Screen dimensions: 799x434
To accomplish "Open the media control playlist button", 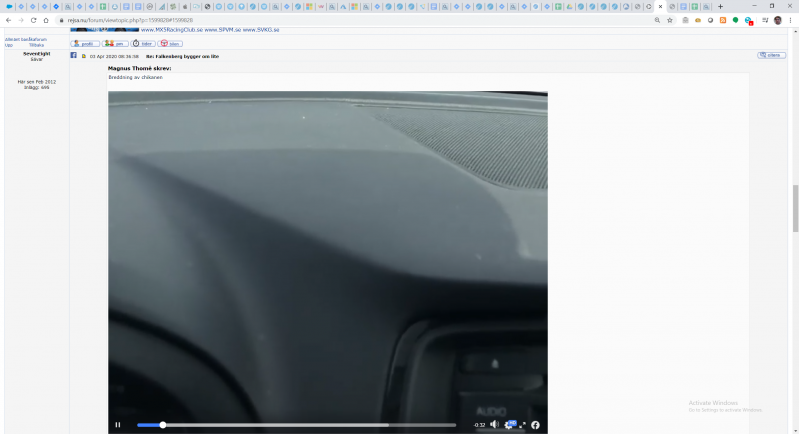I will click(765, 20).
